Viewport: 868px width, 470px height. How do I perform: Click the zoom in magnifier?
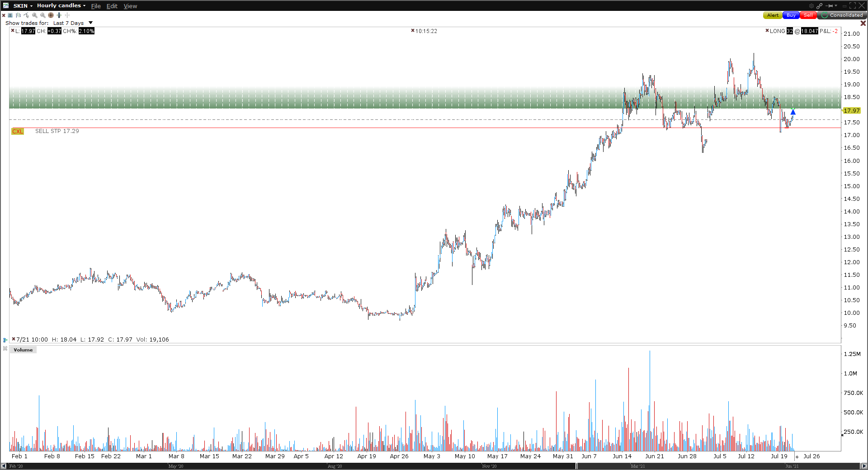(x=35, y=15)
